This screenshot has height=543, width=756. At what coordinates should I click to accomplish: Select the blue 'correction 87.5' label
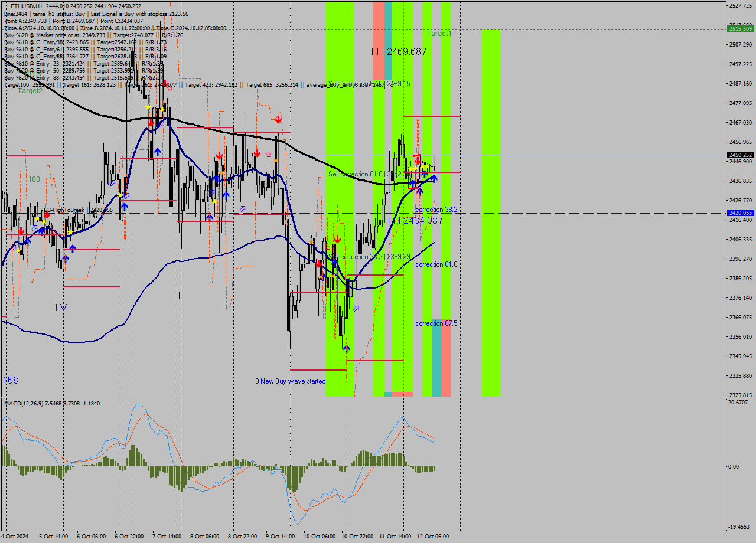(436, 323)
